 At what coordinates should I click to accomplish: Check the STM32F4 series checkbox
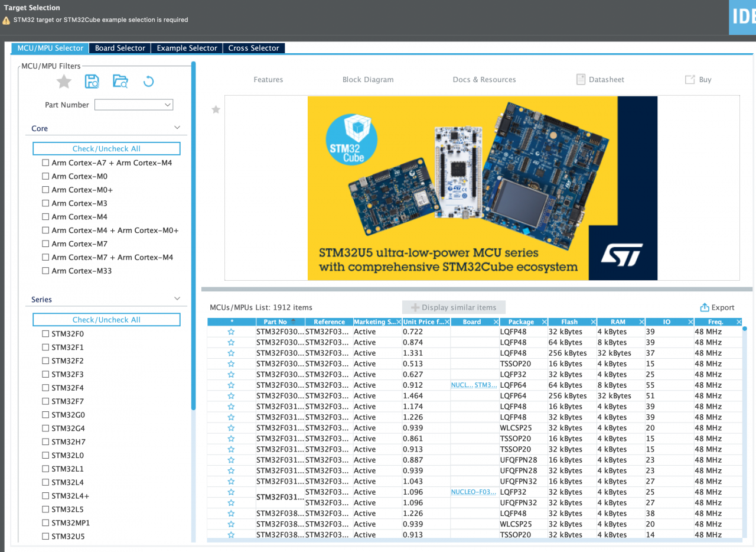(44, 388)
